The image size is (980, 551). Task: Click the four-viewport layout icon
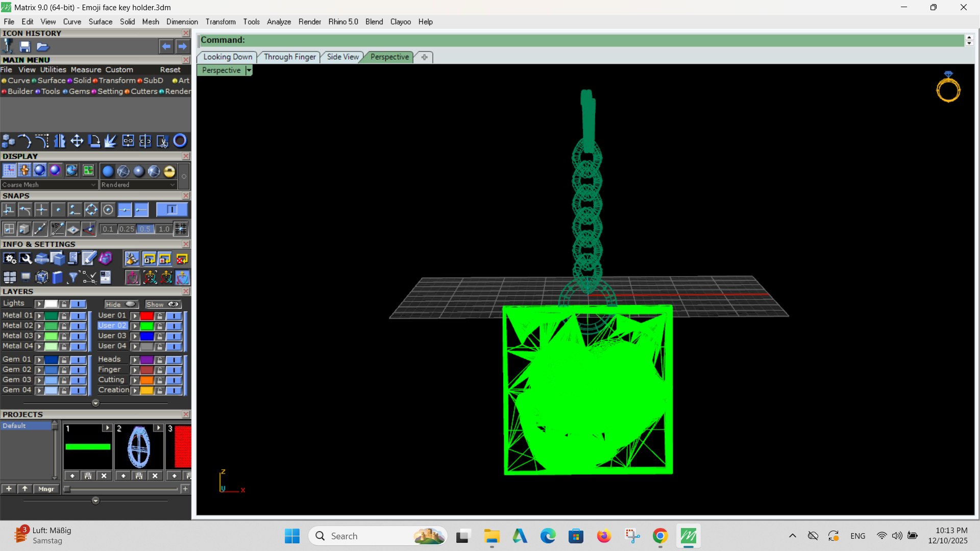[x=10, y=278]
